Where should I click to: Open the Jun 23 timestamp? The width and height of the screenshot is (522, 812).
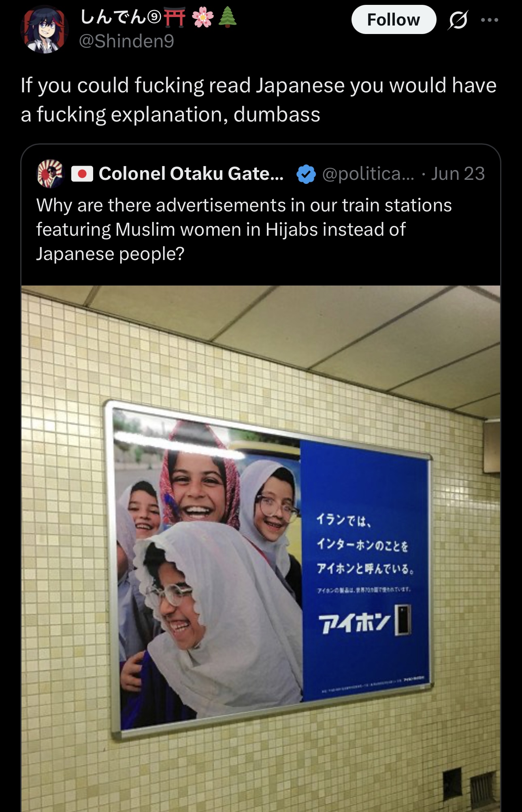click(458, 174)
